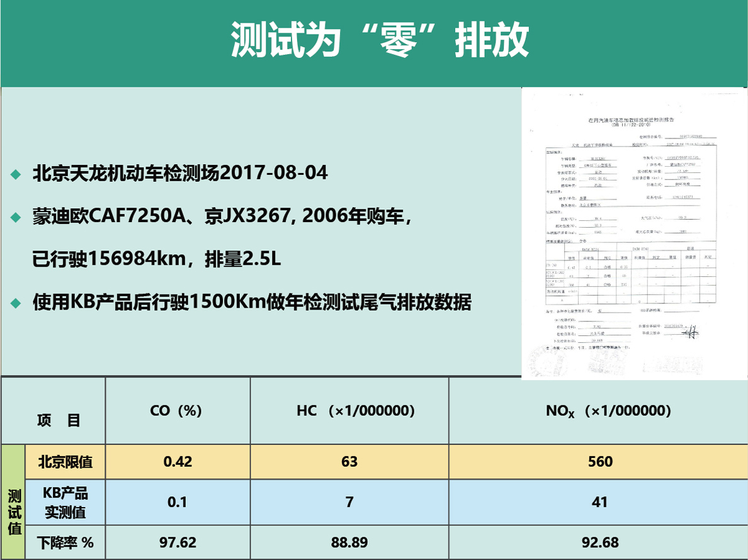Click the text 已行驶156984km，排量2.5L
This screenshot has height=560, width=748.
156,259
